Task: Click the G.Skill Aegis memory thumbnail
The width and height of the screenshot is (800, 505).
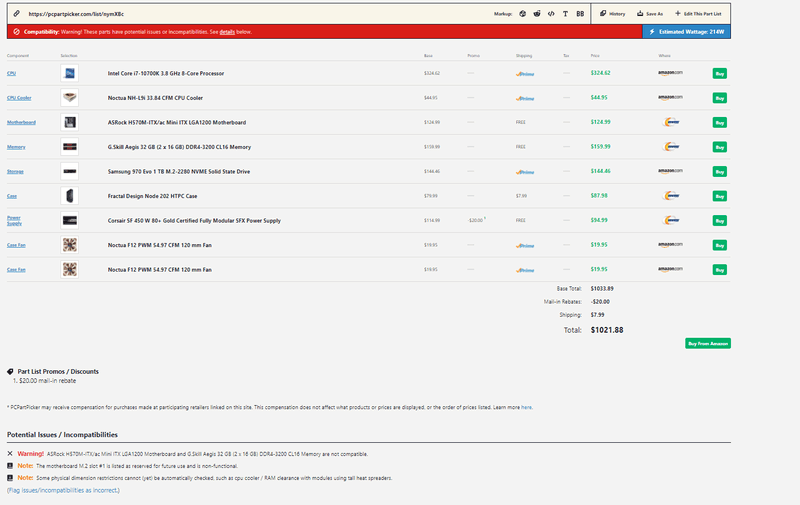Action: click(x=69, y=147)
